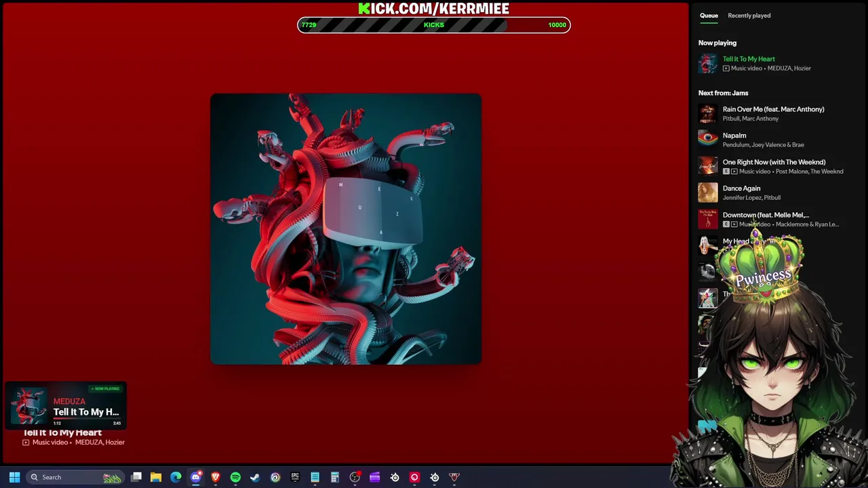Switch to the Recently played tab
The image size is (868, 488).
(x=749, y=16)
